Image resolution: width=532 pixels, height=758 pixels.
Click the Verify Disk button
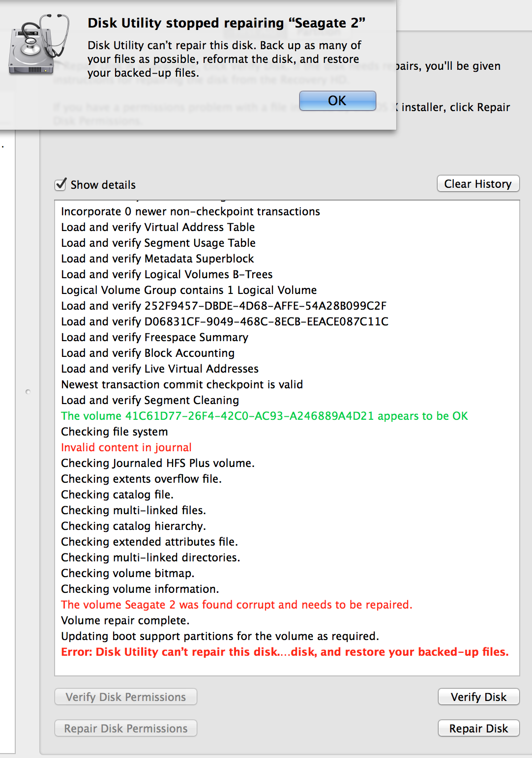pyautogui.click(x=478, y=697)
